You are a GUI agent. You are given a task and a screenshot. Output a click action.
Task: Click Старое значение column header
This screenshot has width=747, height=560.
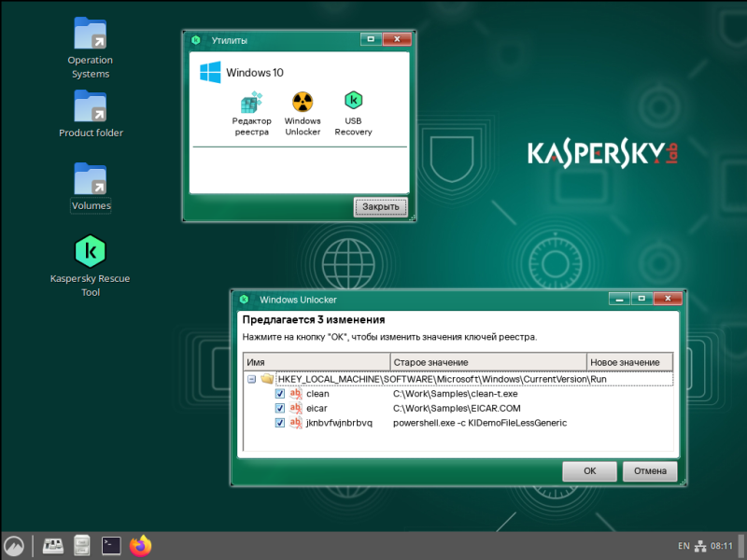point(488,362)
